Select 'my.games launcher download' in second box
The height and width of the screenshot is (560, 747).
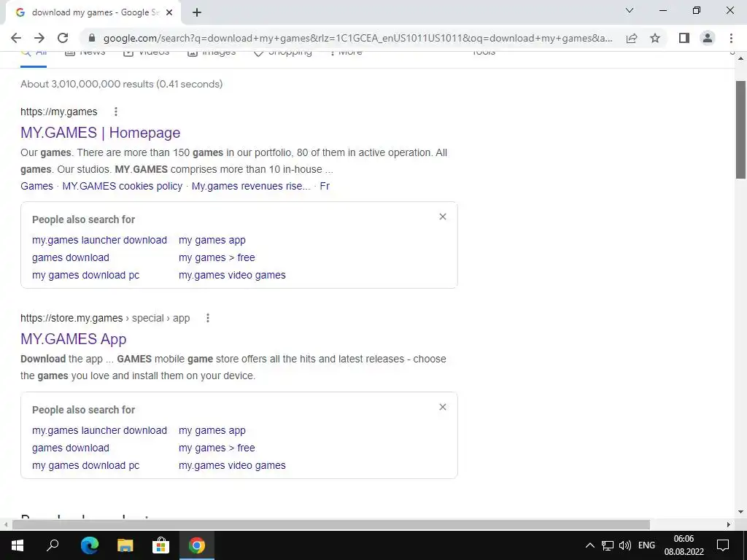[99, 430]
